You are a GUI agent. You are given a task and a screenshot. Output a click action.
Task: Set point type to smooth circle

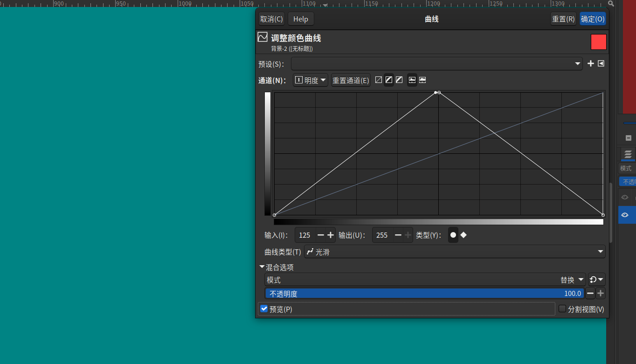click(453, 235)
